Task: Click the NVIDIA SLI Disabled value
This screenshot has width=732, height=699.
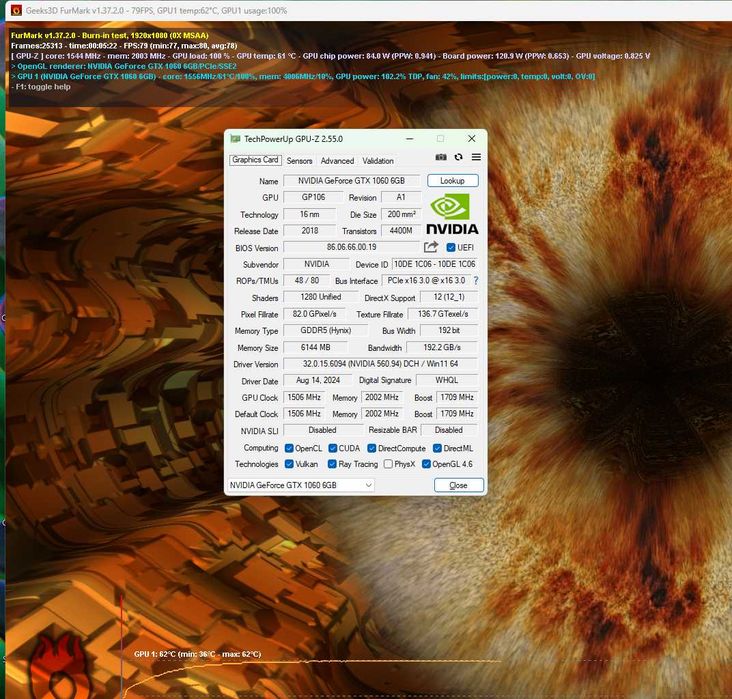Action: 323,430
